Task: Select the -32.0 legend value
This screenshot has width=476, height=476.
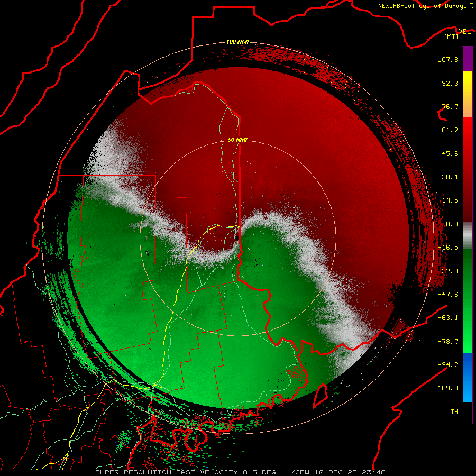Action: click(x=448, y=271)
